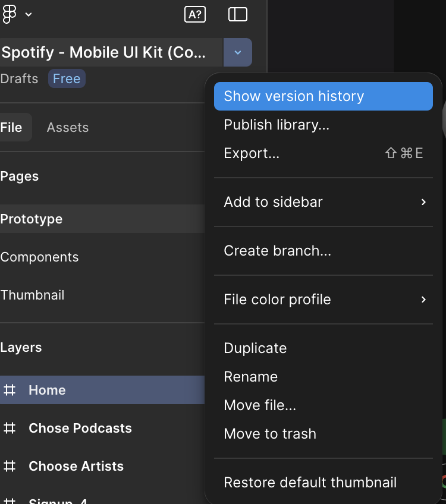The width and height of the screenshot is (446, 504).
Task: Select the Prototype page
Action: coord(102,219)
